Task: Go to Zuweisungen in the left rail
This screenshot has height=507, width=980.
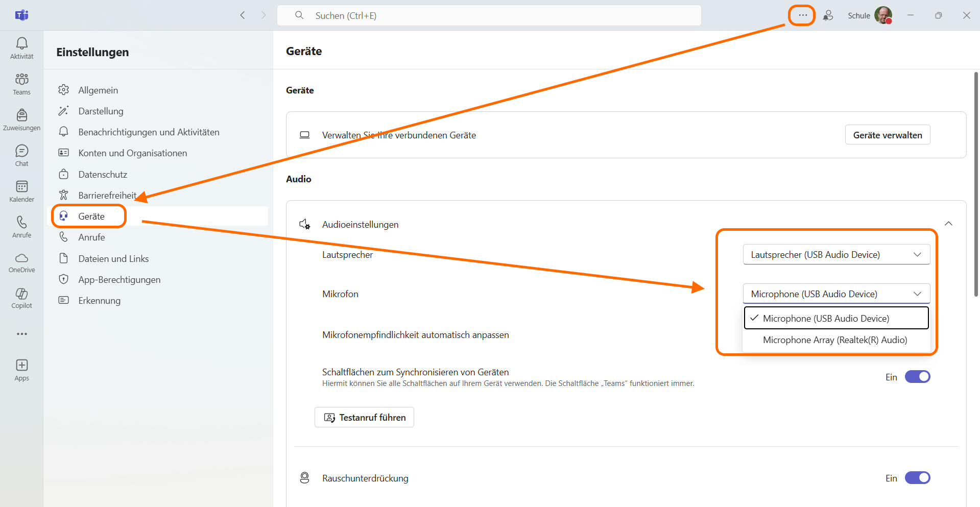Action: click(x=21, y=119)
